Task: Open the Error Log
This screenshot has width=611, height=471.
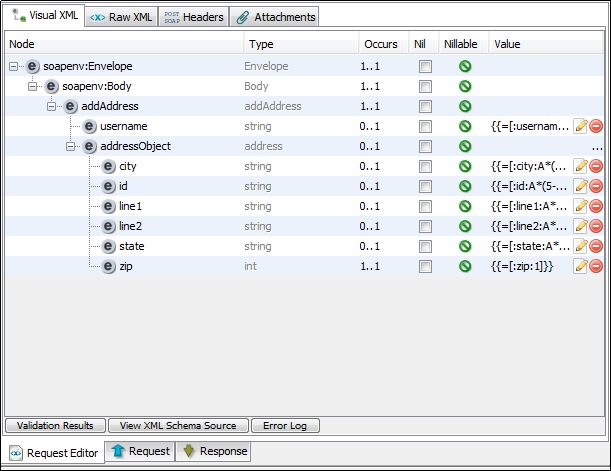Action: point(285,425)
